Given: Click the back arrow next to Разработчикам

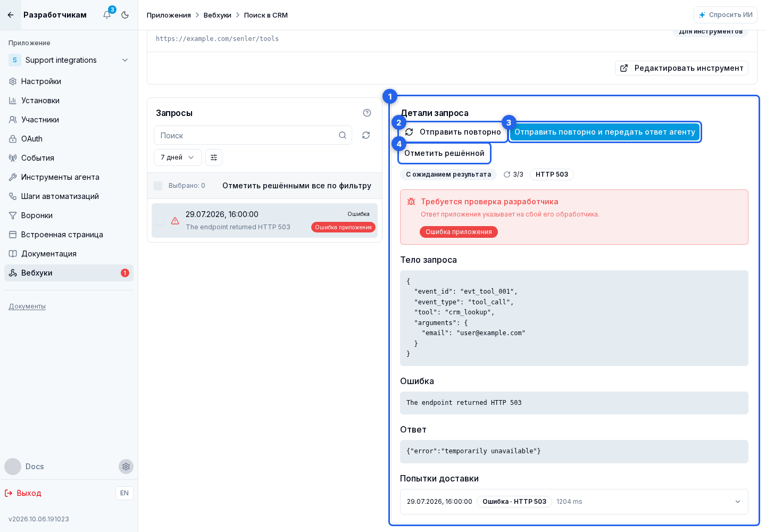Looking at the screenshot, I should (x=11, y=15).
